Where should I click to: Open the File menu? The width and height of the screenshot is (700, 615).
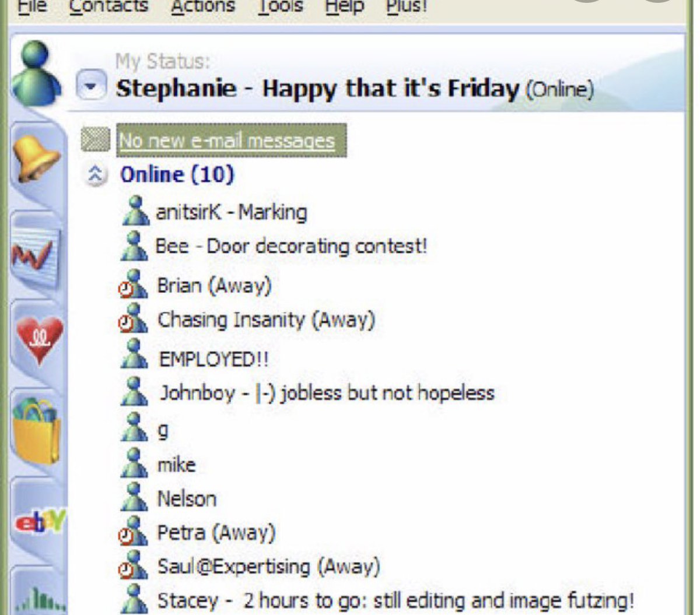33,6
